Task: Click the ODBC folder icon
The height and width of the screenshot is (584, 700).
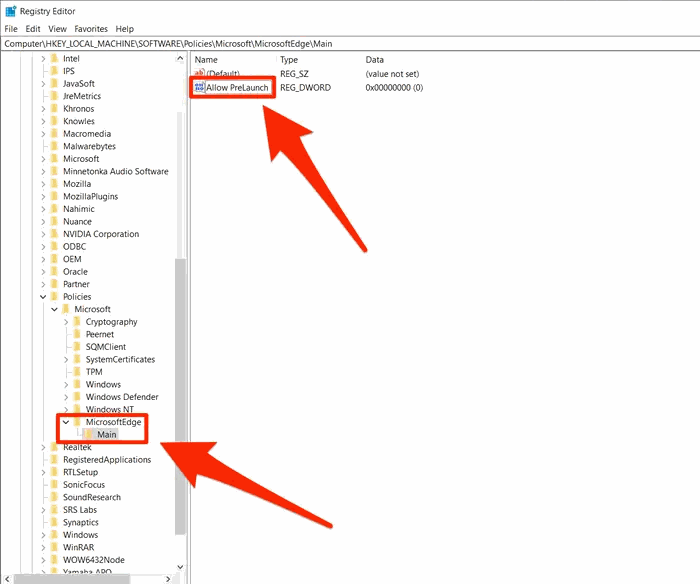Action: (x=55, y=246)
